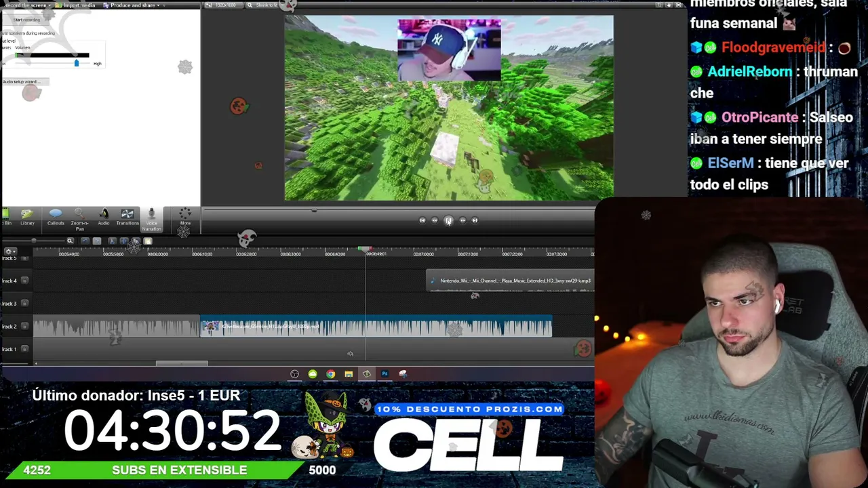Open OBS Studio from the taskbar
This screenshot has height=488, width=868.
pos(294,374)
